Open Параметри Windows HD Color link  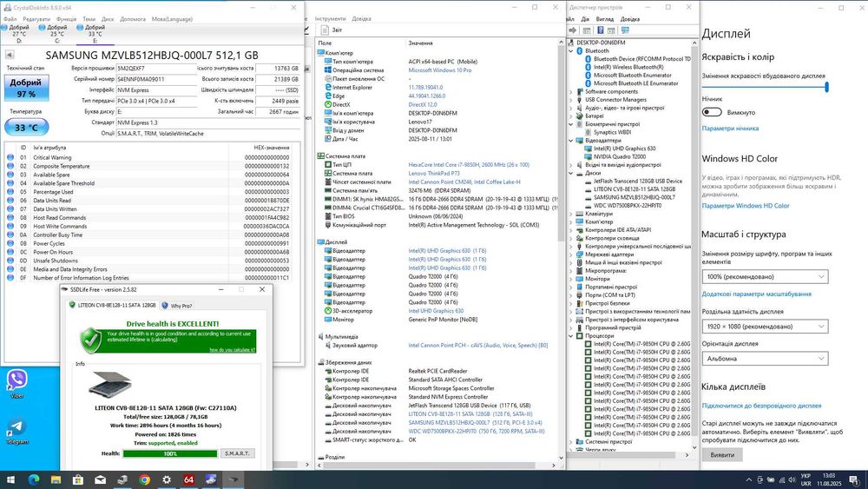click(746, 206)
